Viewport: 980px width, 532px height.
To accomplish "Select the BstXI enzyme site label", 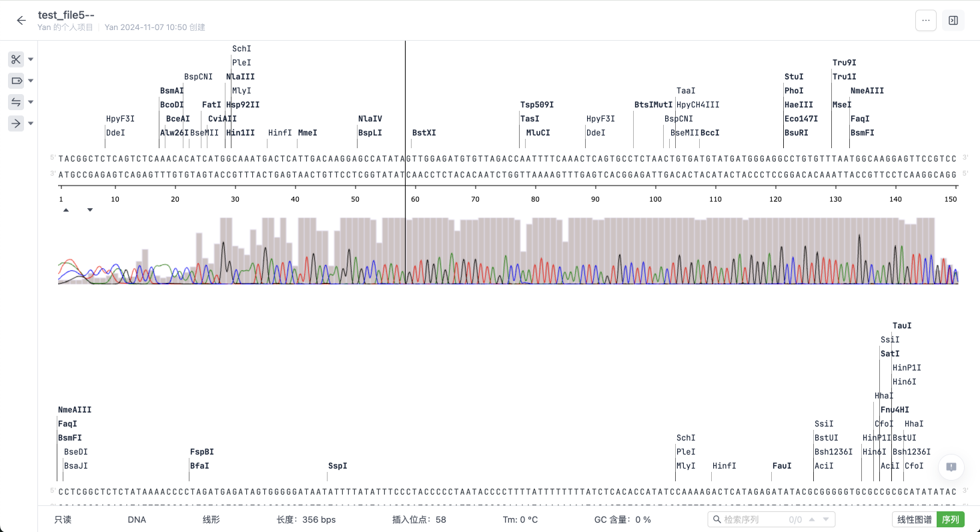I will click(424, 133).
